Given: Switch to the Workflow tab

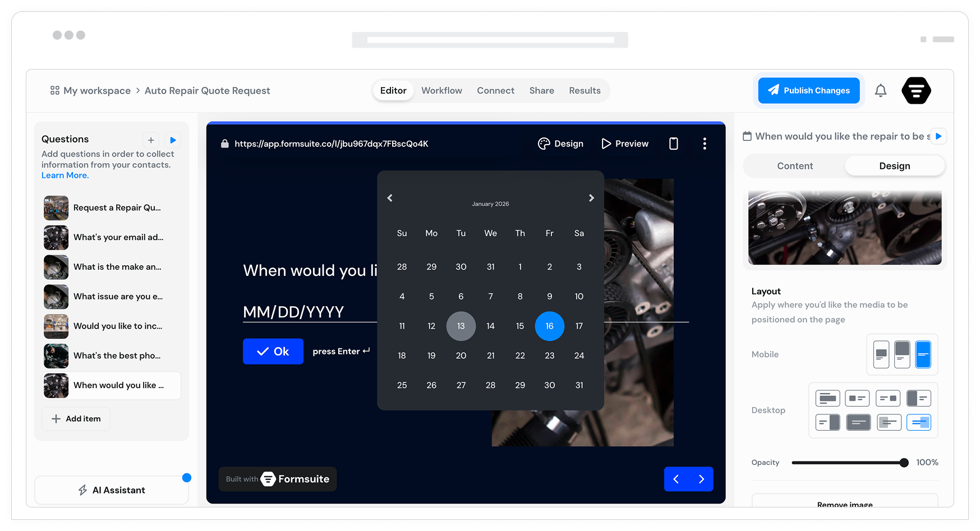Looking at the screenshot, I should pos(441,90).
